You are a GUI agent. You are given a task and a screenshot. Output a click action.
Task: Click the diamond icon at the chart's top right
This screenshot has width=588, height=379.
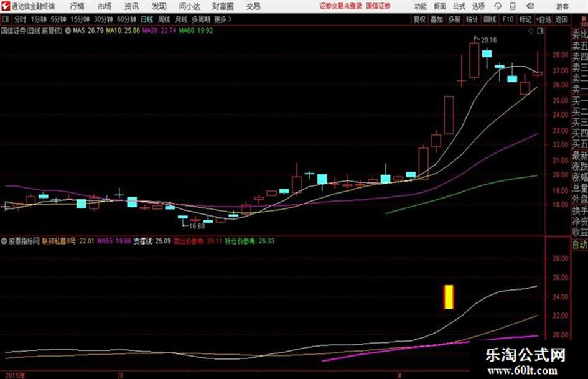531,31
